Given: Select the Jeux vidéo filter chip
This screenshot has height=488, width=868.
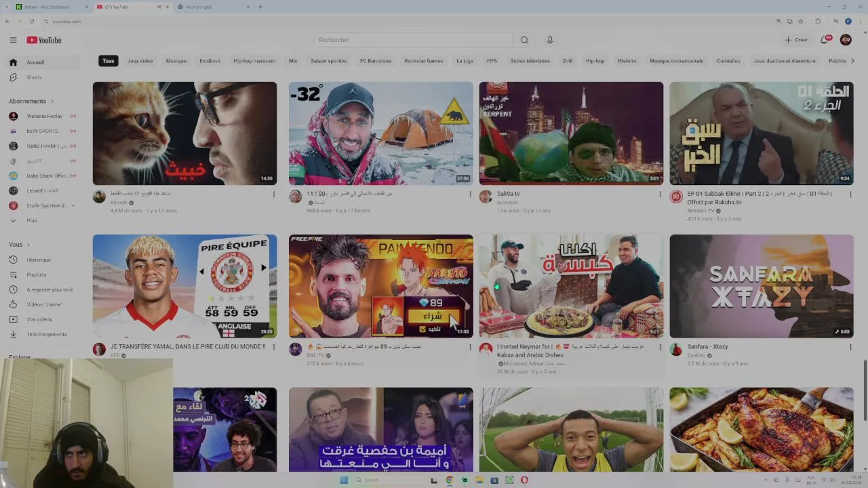Looking at the screenshot, I should 140,61.
